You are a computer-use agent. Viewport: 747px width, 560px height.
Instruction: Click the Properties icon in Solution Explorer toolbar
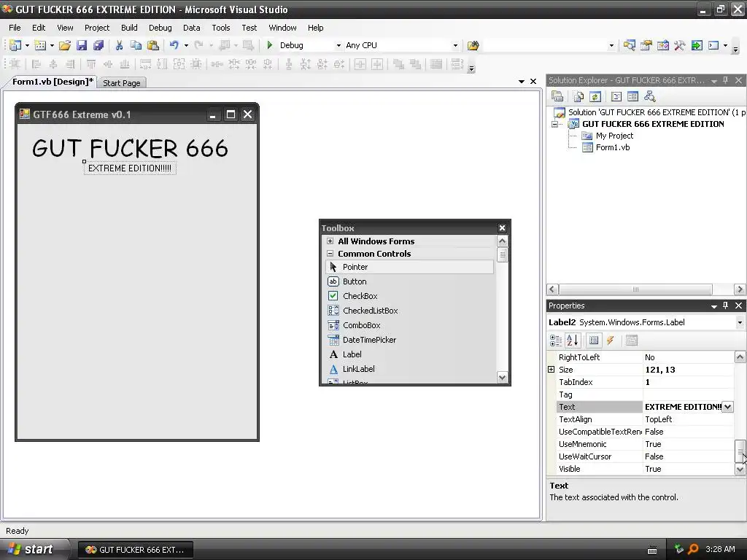557,97
